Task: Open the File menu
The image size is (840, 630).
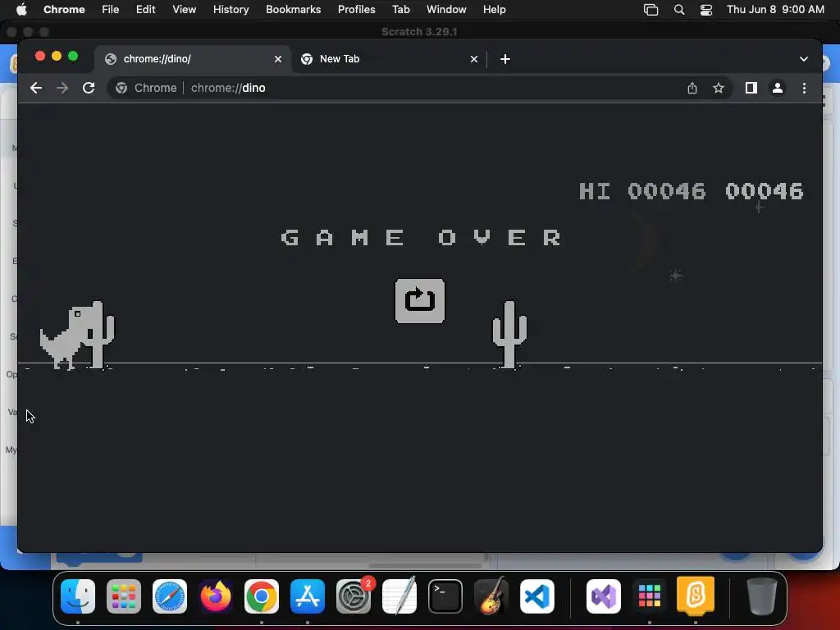Action: 111,9
